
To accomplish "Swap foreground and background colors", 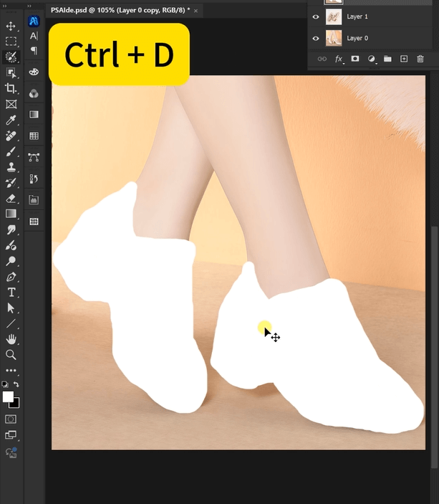I will coord(16,384).
